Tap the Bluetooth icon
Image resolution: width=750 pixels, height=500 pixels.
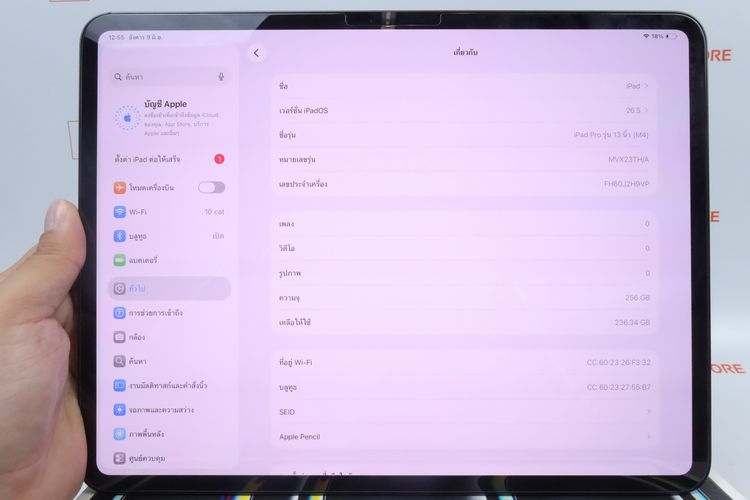pyautogui.click(x=120, y=236)
